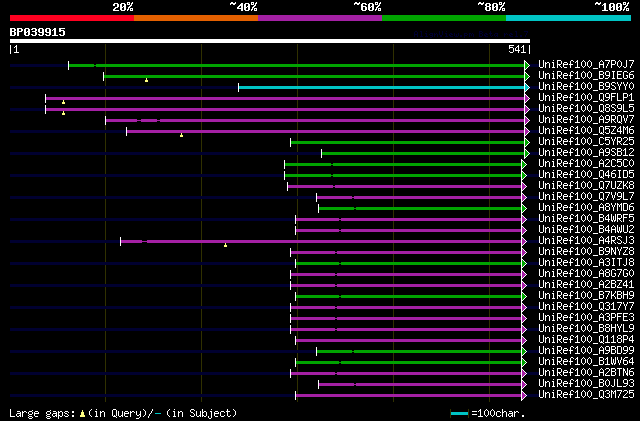Click the purple ~60% identity legend segment
The width and height of the screenshot is (640, 421).
point(320,18)
